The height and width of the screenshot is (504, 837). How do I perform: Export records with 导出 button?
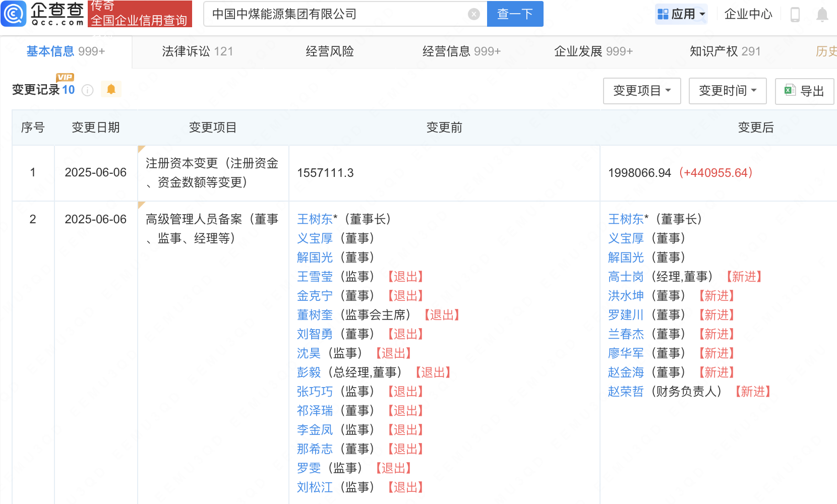coord(804,91)
